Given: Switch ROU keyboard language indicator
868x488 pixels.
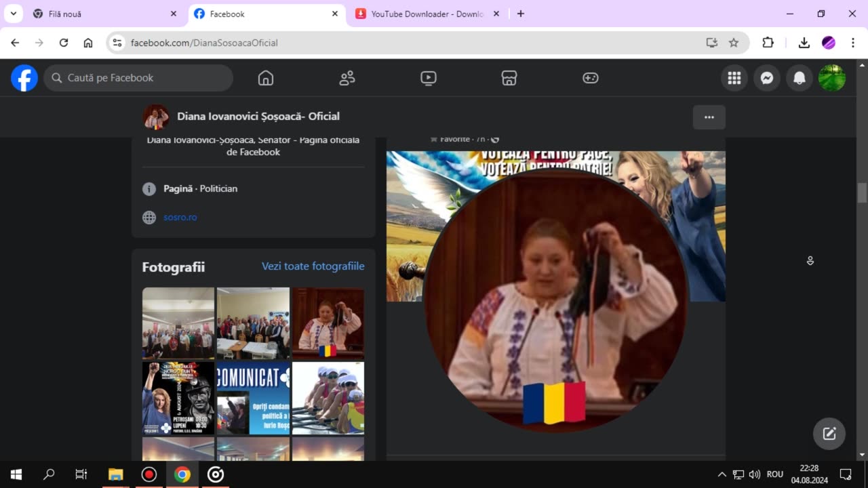Looking at the screenshot, I should click(x=775, y=474).
